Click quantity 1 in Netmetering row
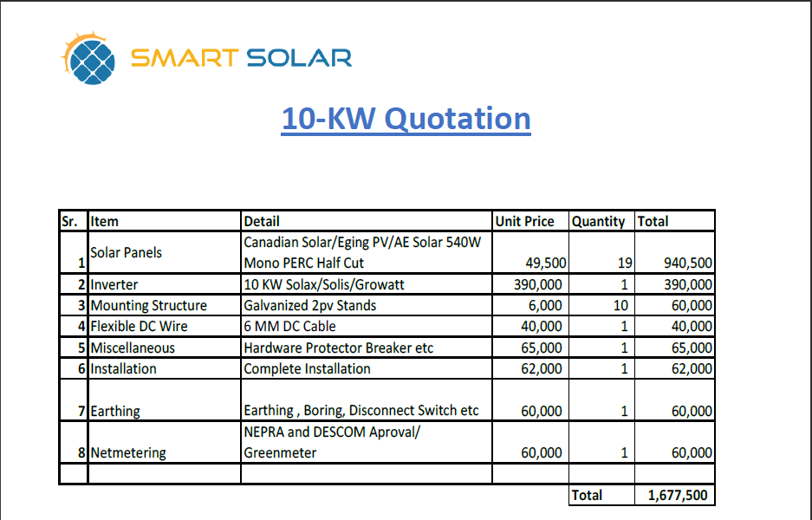The width and height of the screenshot is (812, 520). [625, 452]
